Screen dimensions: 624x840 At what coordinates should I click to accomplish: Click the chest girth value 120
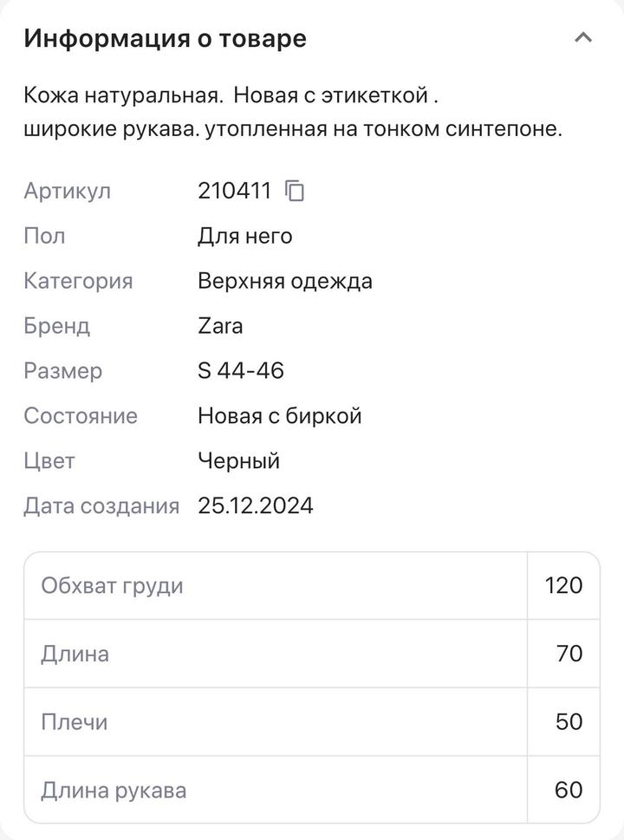(563, 586)
